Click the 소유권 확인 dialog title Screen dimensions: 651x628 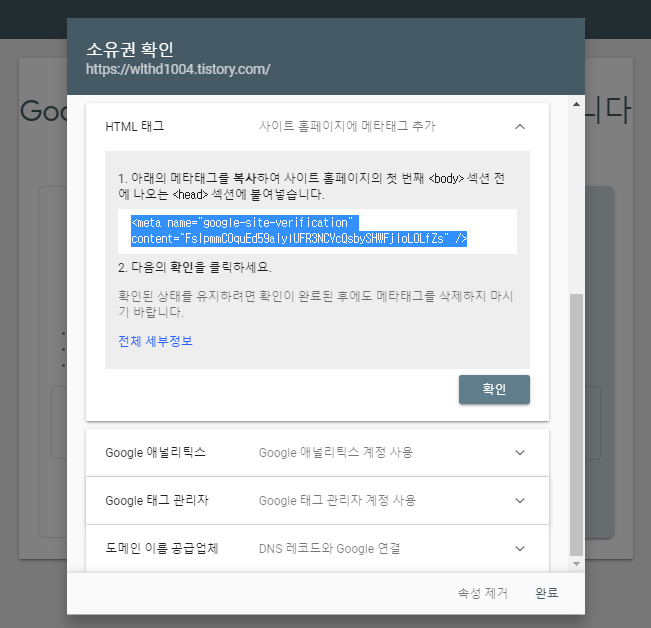130,49
